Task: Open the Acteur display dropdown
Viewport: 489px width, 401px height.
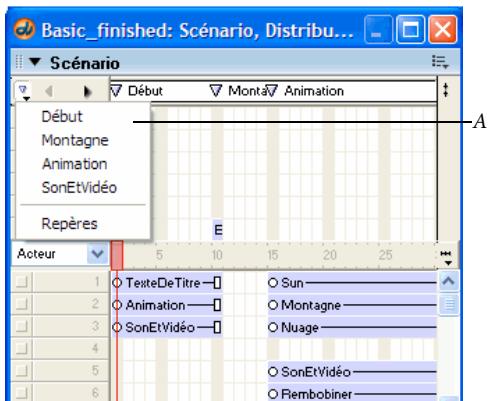Action: pyautogui.click(x=97, y=254)
